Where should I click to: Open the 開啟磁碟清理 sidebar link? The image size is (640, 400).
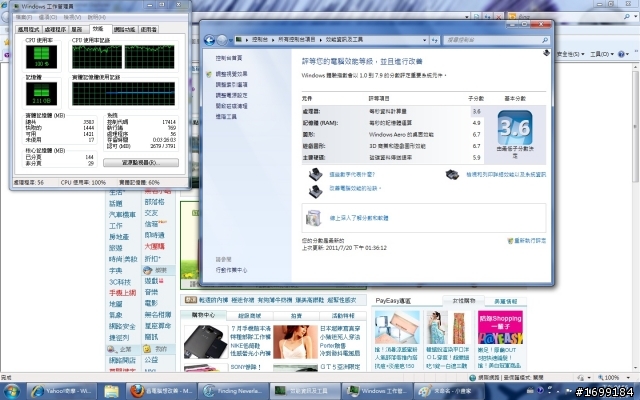(231, 106)
